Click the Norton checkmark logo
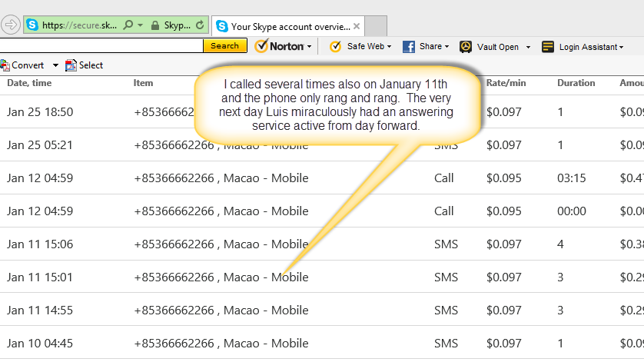Viewport: 644px width, 362px height. (262, 46)
